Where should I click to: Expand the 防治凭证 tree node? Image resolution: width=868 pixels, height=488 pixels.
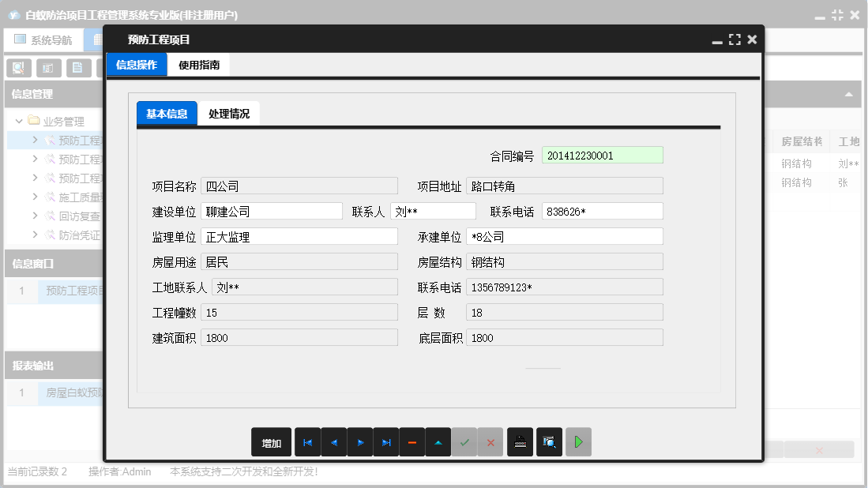[36, 233]
